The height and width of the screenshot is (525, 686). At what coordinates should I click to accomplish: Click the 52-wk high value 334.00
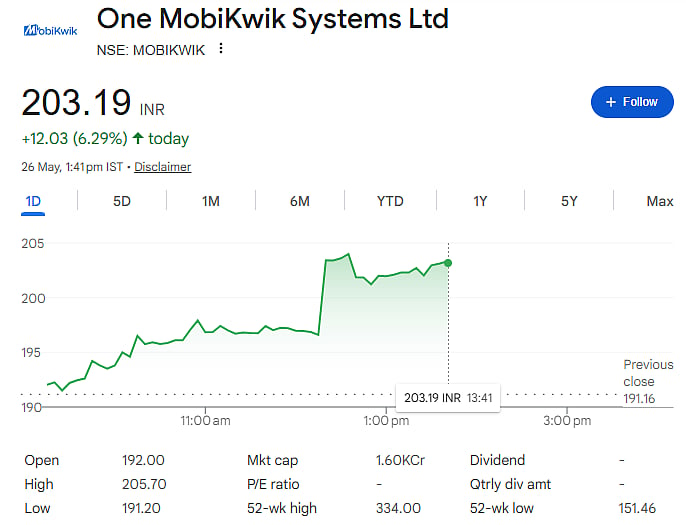pyautogui.click(x=398, y=508)
